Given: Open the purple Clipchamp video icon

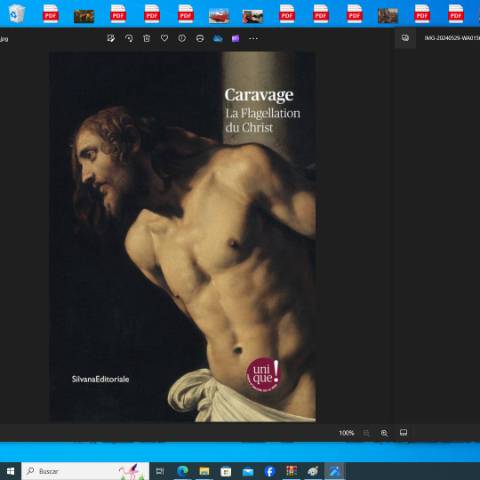Looking at the screenshot, I should tap(235, 39).
